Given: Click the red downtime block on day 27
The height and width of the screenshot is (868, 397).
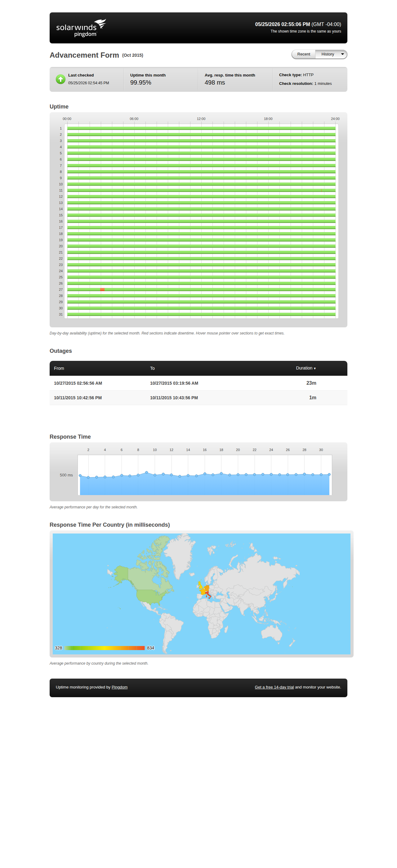Looking at the screenshot, I should (102, 290).
